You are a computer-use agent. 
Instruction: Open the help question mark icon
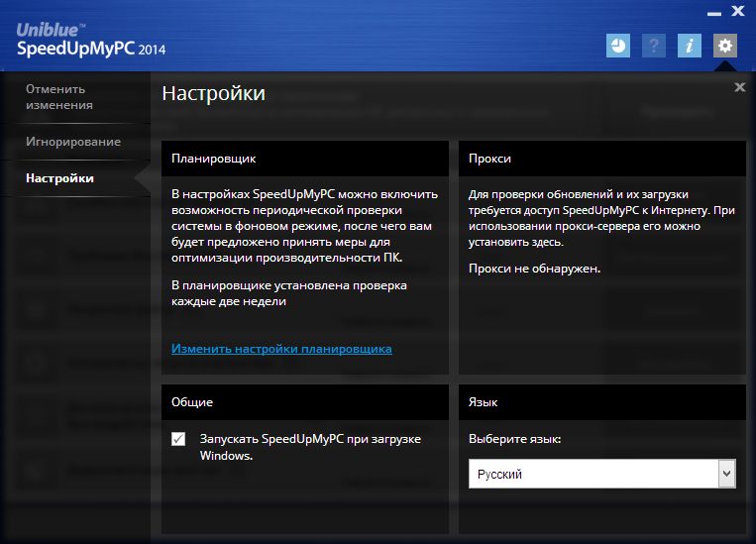click(x=654, y=46)
